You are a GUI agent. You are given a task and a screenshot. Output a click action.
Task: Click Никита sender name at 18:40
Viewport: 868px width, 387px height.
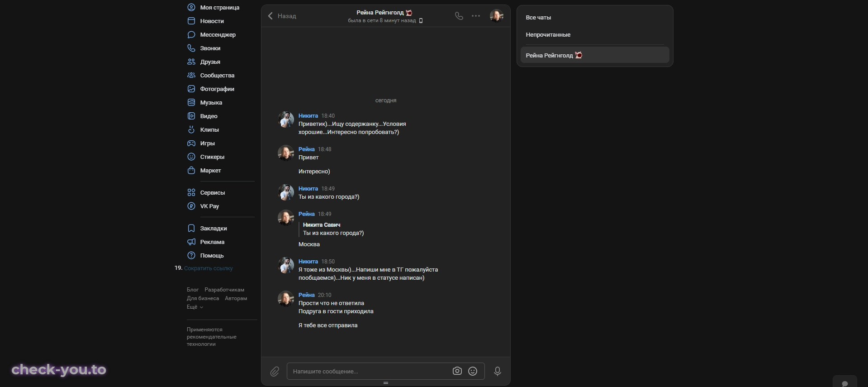[x=308, y=116]
